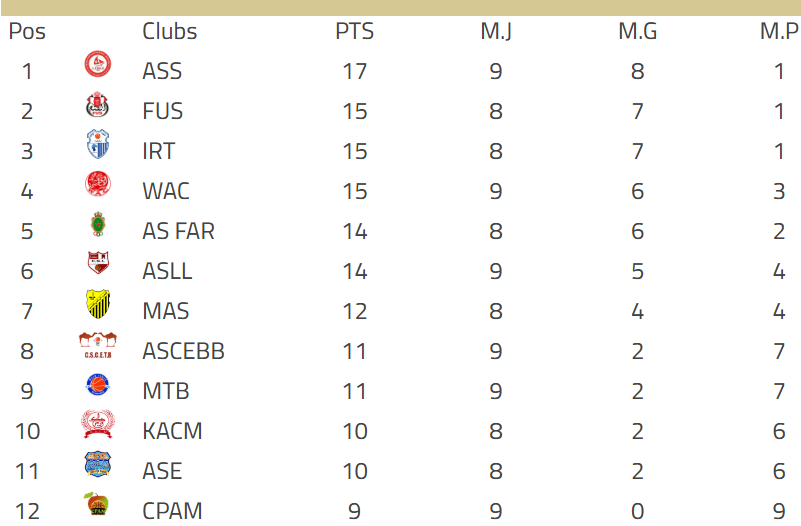The image size is (801, 526).
Task: Click the IRT club crest
Action: tap(97, 146)
